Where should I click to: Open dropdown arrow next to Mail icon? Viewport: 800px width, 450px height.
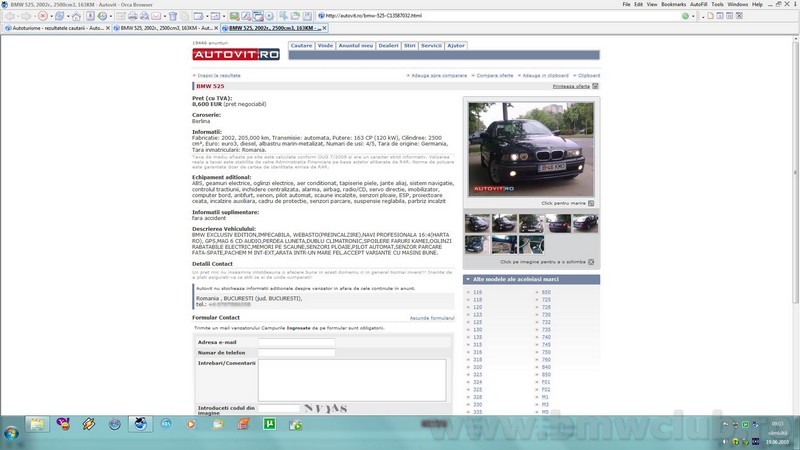[164, 16]
